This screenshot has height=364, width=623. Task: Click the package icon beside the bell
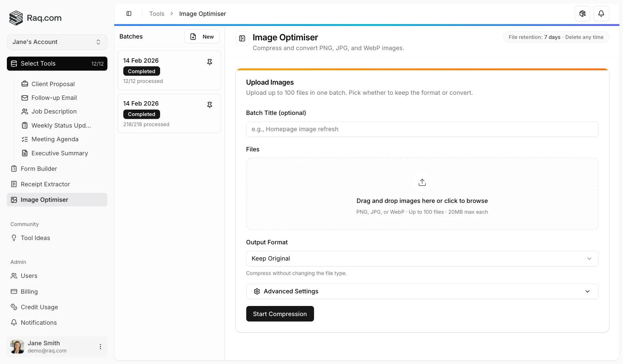point(582,14)
